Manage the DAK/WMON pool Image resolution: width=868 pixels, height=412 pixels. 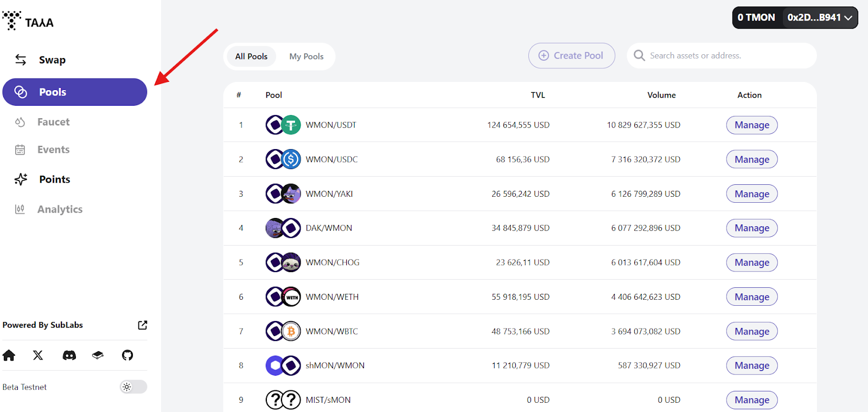point(752,228)
